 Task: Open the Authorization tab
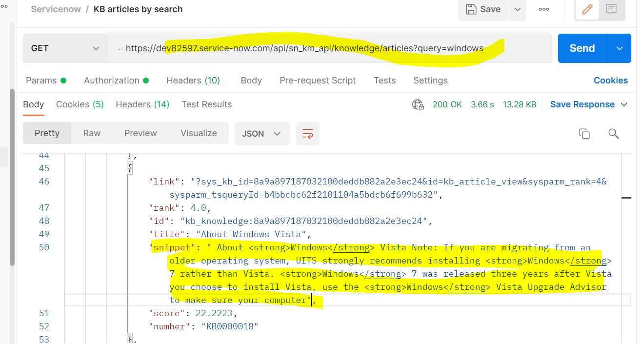pos(116,81)
